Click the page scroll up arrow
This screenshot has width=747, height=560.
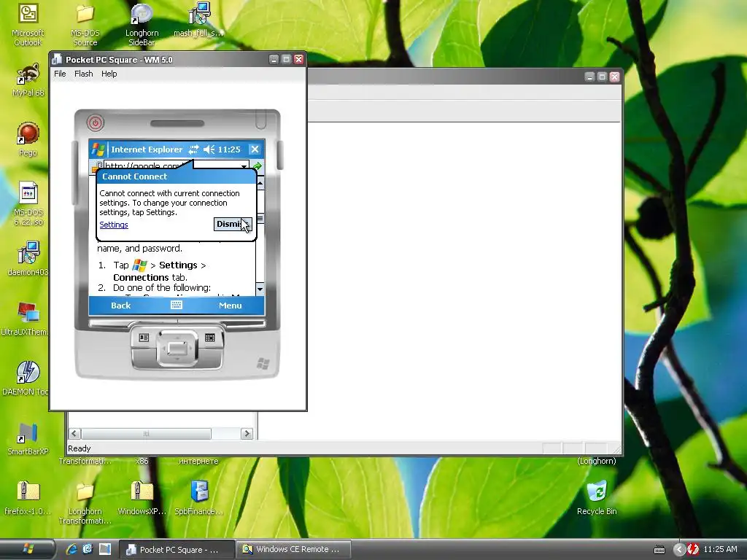coord(260,183)
